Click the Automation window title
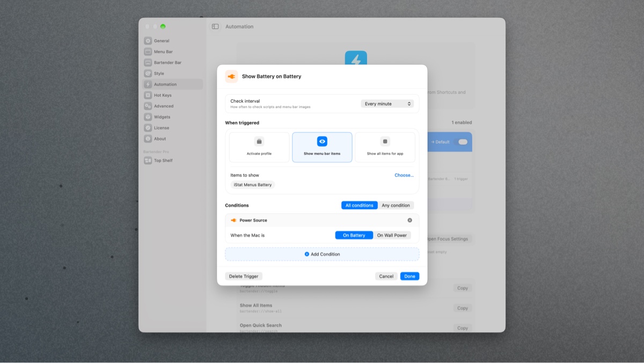Screen dimensions: 644x363 point(239,26)
